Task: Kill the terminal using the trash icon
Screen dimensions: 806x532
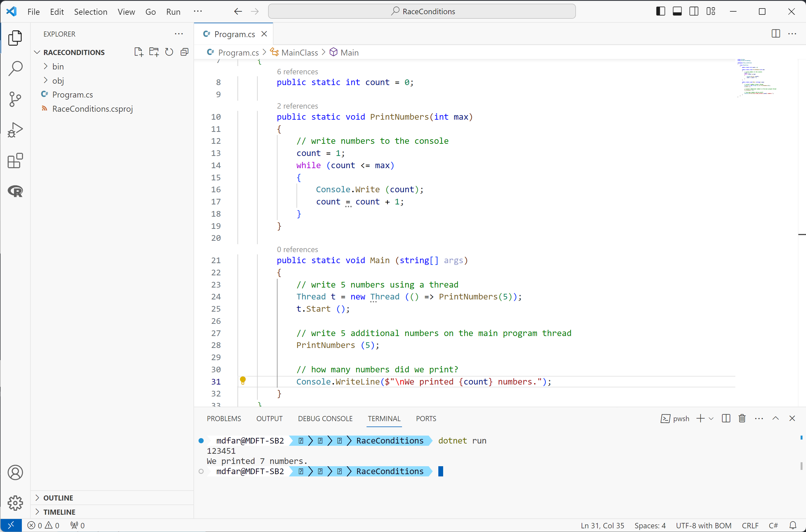Action: pos(742,418)
